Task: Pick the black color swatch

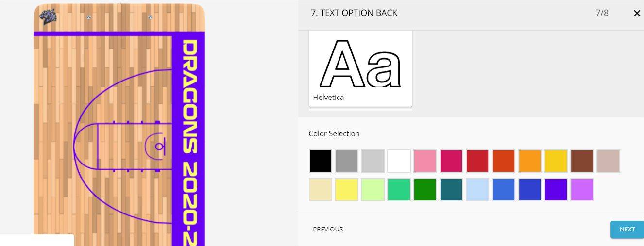Action: 321,161
